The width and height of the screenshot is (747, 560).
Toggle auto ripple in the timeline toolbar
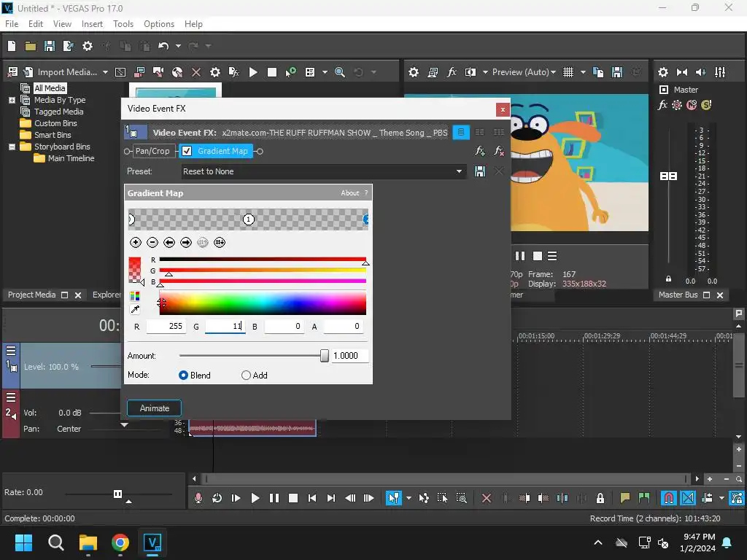point(707,498)
